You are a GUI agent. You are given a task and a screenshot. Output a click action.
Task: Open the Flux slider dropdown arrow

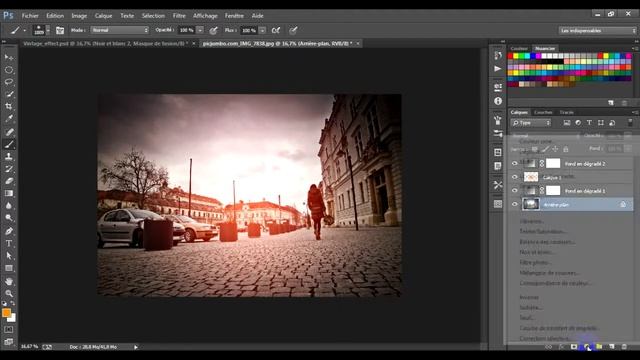point(262,30)
